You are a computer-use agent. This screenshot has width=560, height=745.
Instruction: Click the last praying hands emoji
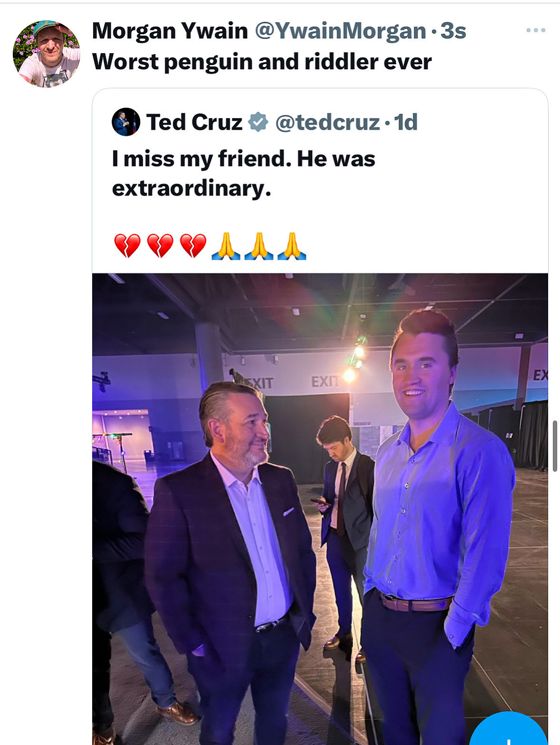click(x=292, y=246)
